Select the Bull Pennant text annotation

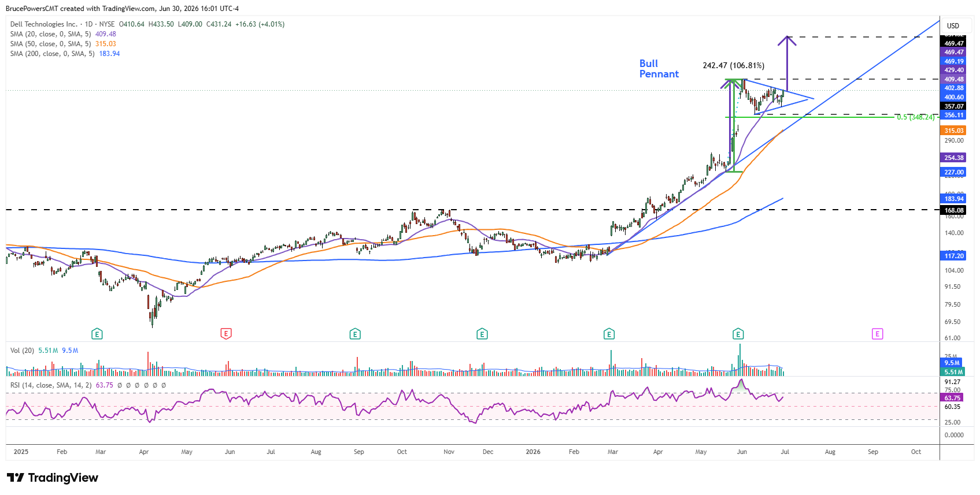tap(659, 69)
